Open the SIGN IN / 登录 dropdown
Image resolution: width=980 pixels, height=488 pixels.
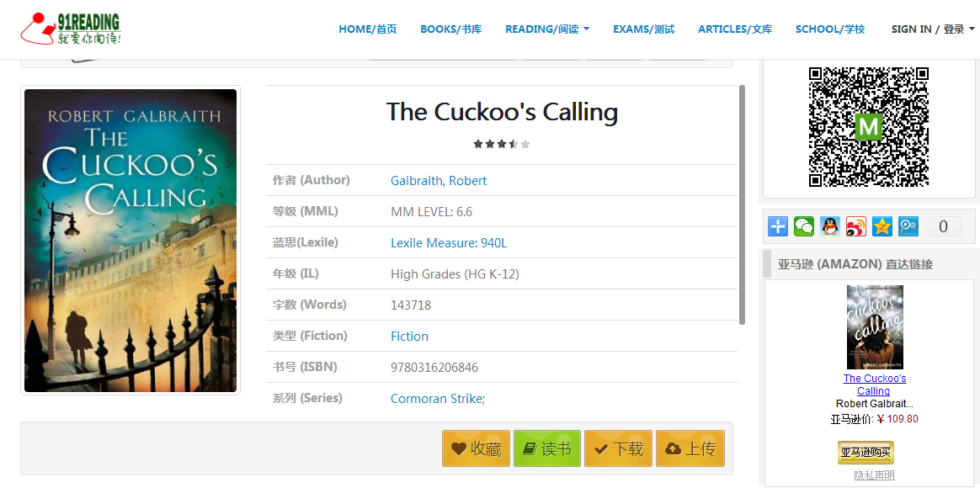point(933,29)
